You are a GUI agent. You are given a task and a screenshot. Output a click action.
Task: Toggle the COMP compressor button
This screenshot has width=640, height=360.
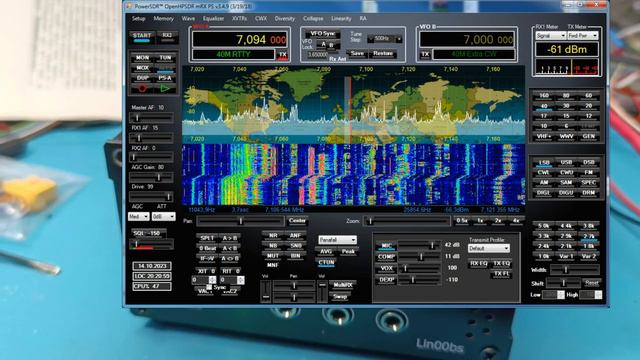(386, 257)
